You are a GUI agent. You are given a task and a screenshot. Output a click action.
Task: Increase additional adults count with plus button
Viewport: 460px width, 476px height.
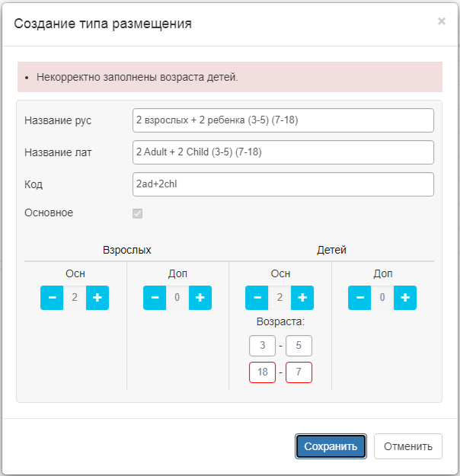pyautogui.click(x=200, y=298)
